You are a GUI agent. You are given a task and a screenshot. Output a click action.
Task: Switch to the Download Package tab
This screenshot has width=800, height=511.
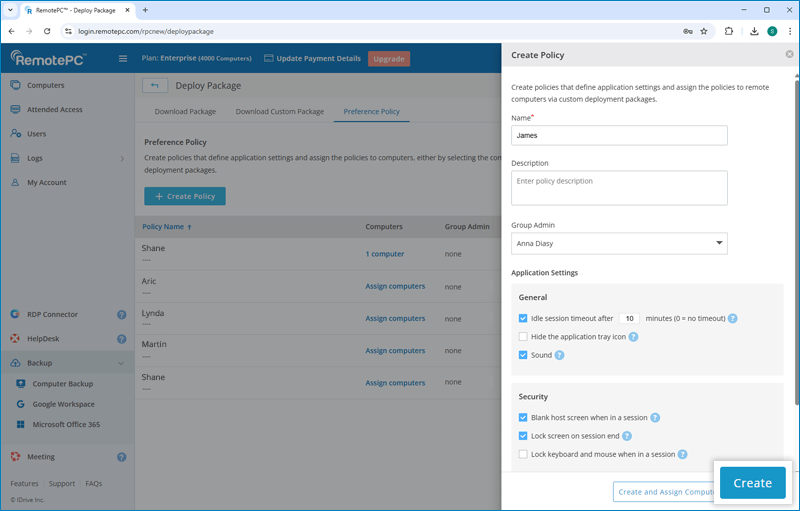click(x=185, y=112)
